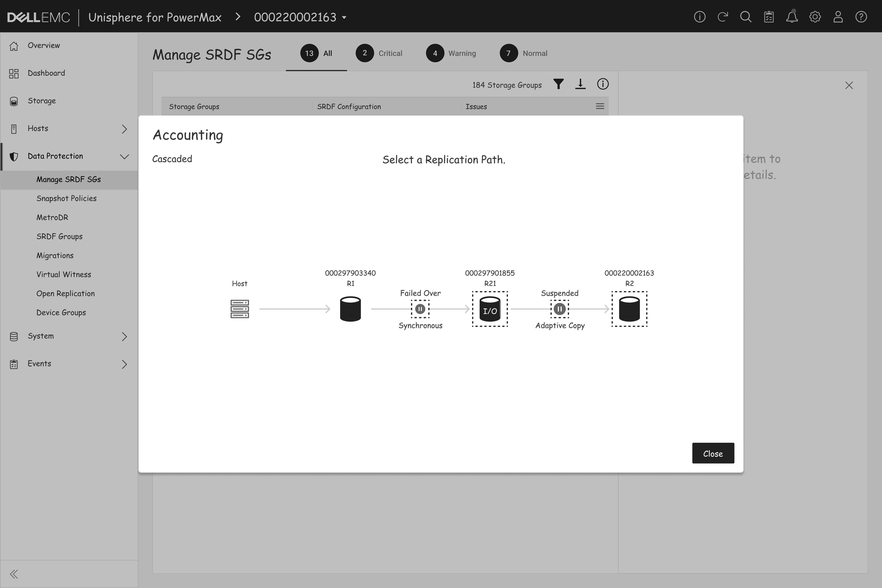The width and height of the screenshot is (882, 588).
Task: Collapse the Data Protection section
Action: 124,156
